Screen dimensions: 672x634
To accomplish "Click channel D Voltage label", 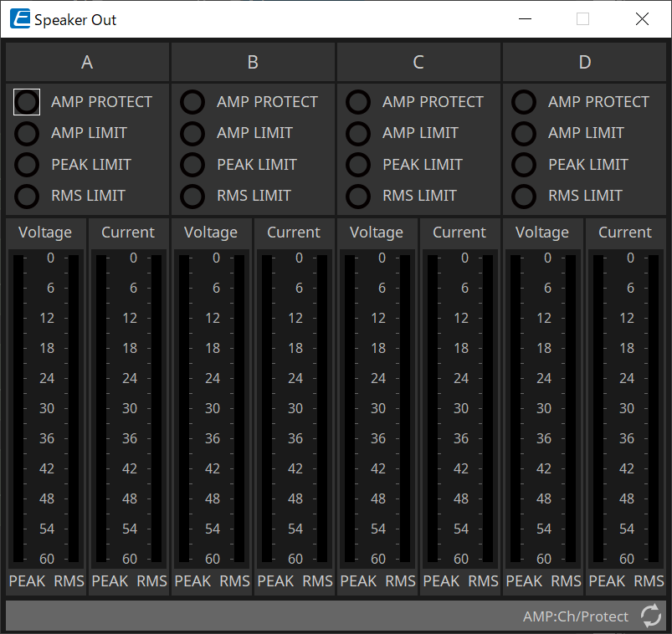I will coord(542,233).
